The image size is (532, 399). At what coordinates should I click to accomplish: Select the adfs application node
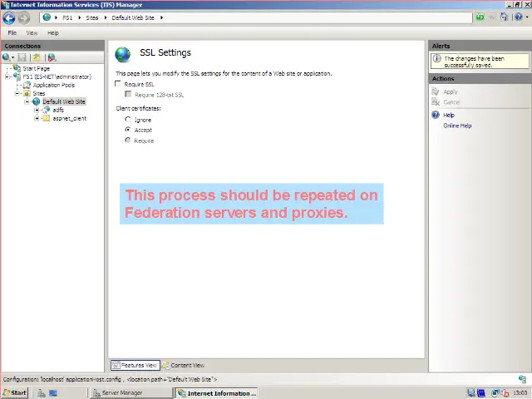58,110
